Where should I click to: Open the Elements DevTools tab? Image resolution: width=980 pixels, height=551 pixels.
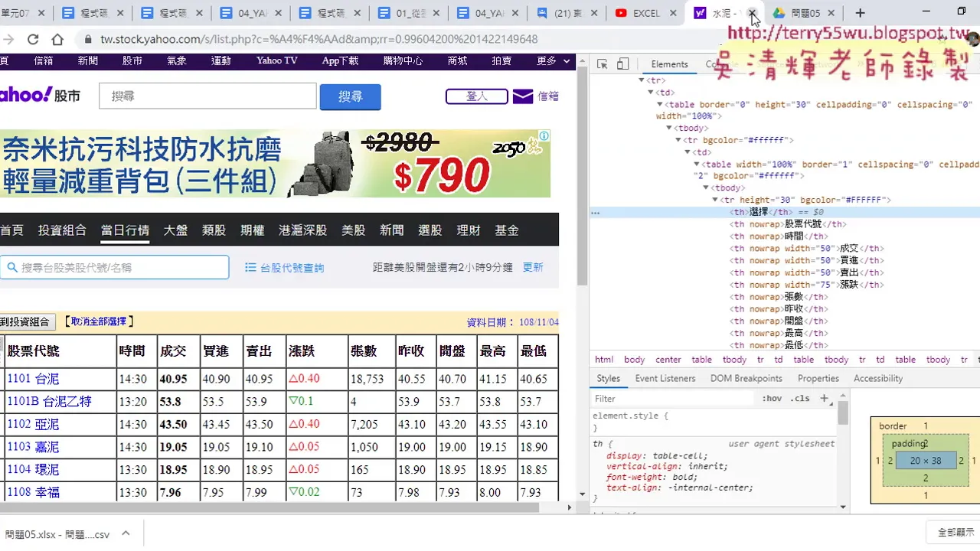669,64
